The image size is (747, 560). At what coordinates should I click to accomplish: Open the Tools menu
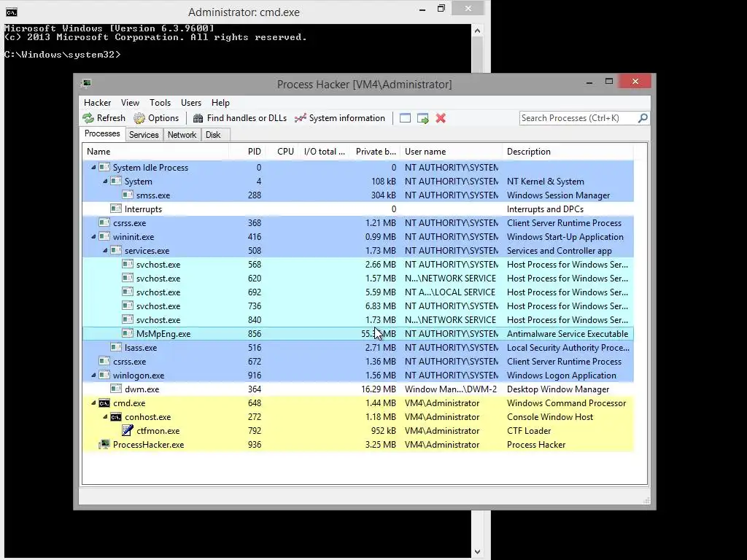pos(160,103)
